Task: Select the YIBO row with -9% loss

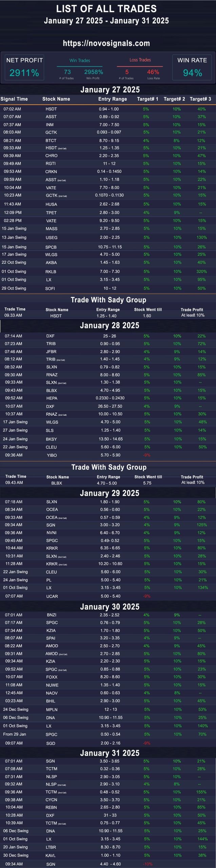Action: (x=108, y=455)
